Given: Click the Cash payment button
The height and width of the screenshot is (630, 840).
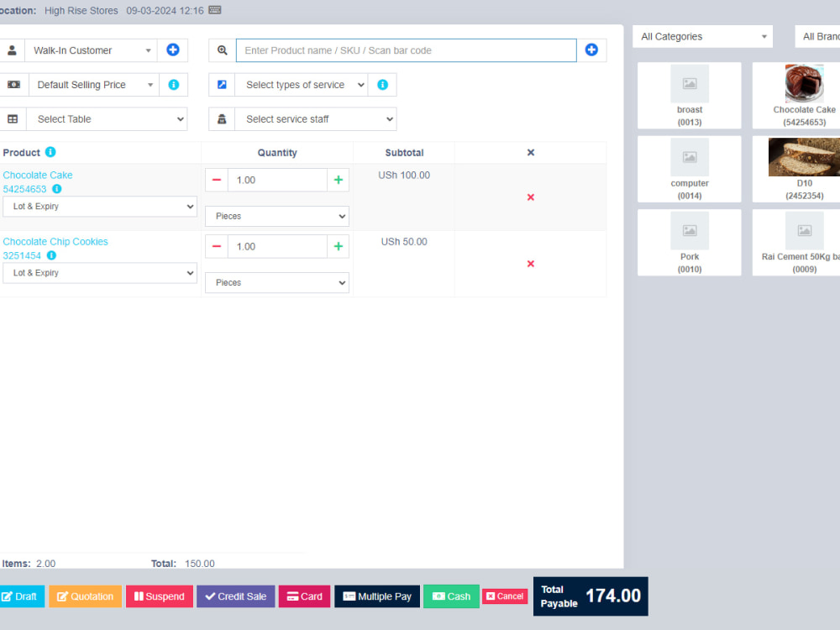Looking at the screenshot, I should 451,596.
